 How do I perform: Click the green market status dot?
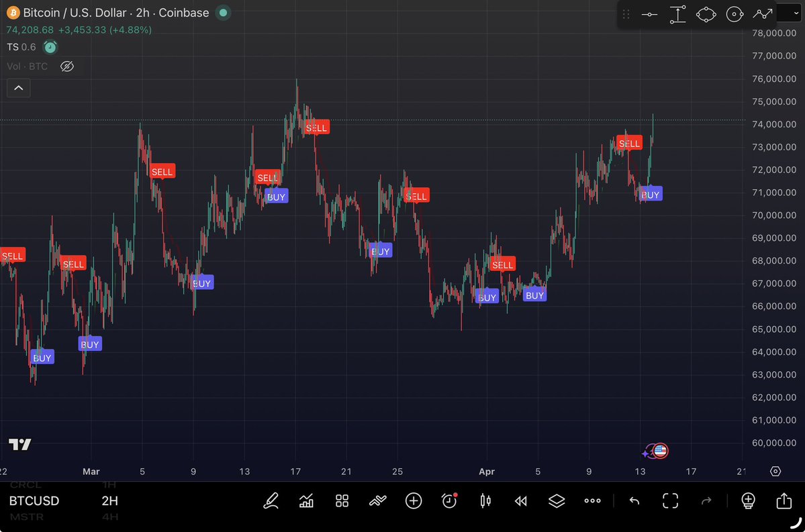224,13
